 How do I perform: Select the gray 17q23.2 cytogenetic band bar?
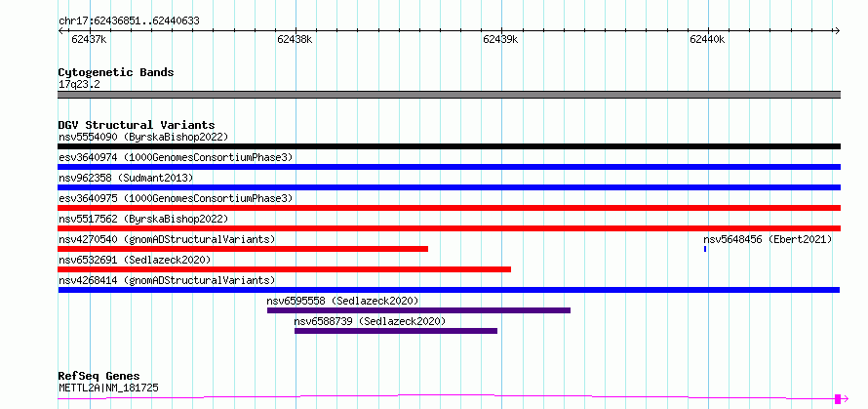click(x=449, y=95)
